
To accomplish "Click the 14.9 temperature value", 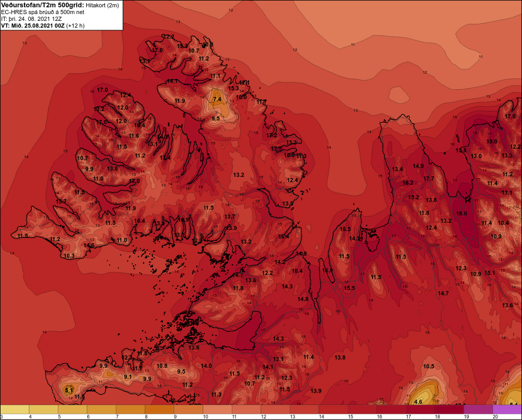I will 418,166.
